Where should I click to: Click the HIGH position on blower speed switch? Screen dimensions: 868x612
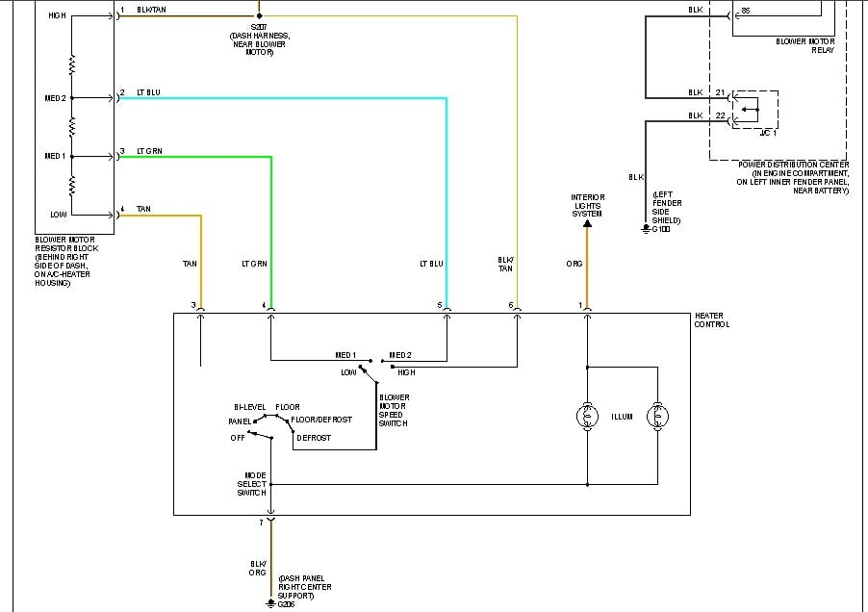click(406, 372)
